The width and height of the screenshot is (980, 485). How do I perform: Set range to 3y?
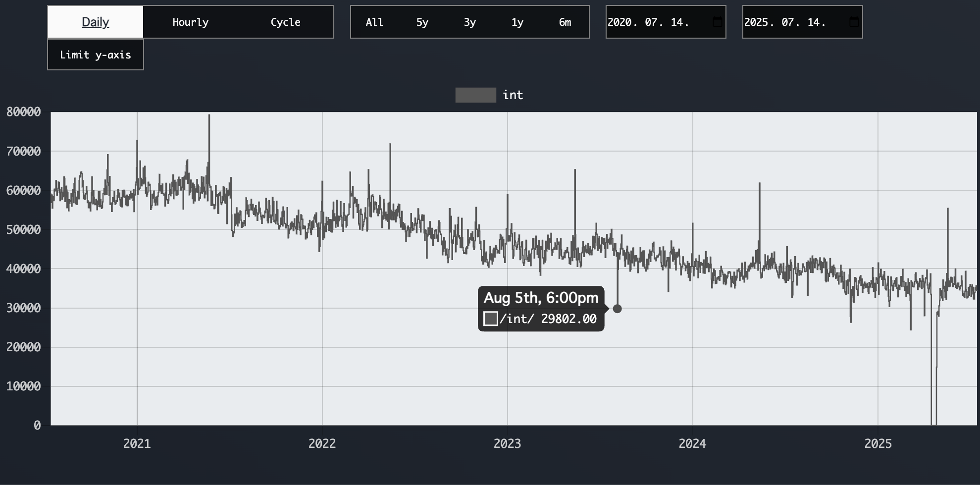tap(469, 22)
